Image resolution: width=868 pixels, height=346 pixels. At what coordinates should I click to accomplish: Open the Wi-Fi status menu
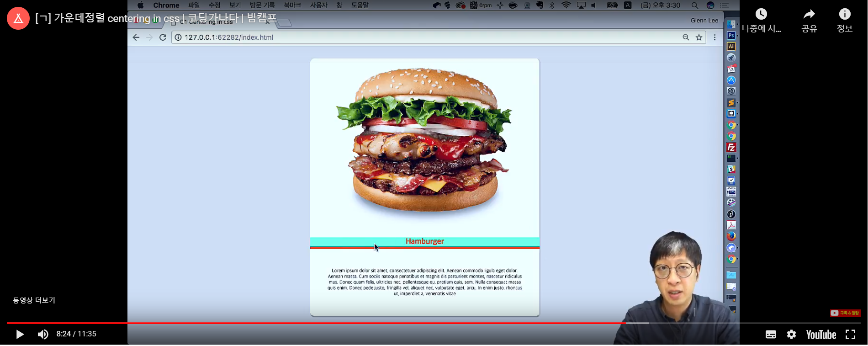coord(566,5)
